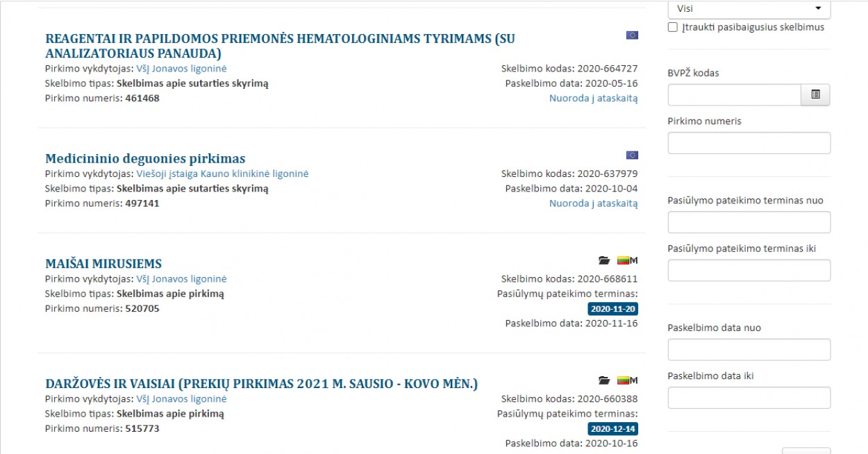Open folder icon on DARŽOVĖS IR VAISIAI listing
Image resolution: width=868 pixels, height=454 pixels.
pos(604,380)
